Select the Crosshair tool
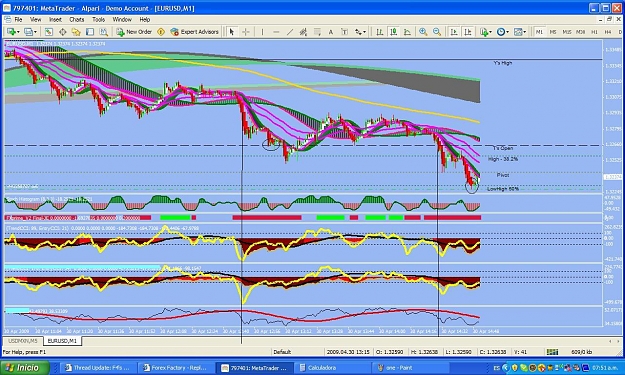The height and width of the screenshot is (375, 625). 246,32
